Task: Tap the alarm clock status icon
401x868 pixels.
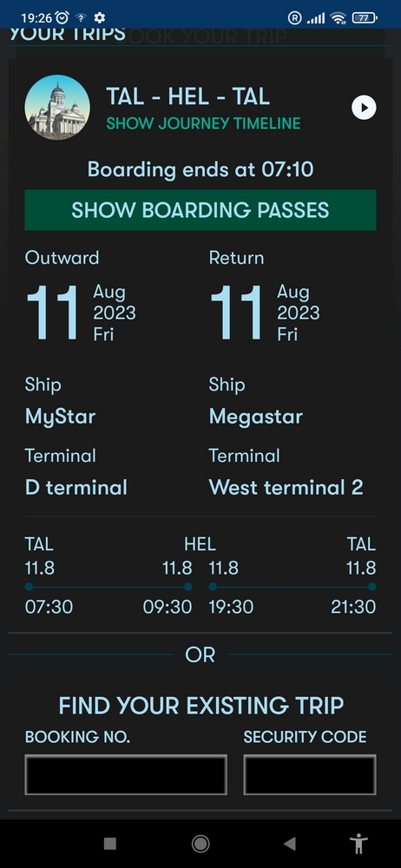Action: [62, 17]
